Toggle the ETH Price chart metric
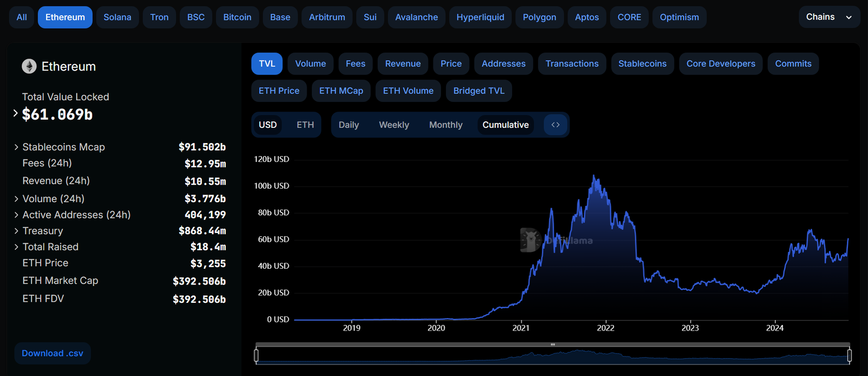The width and height of the screenshot is (868, 376). coord(279,90)
